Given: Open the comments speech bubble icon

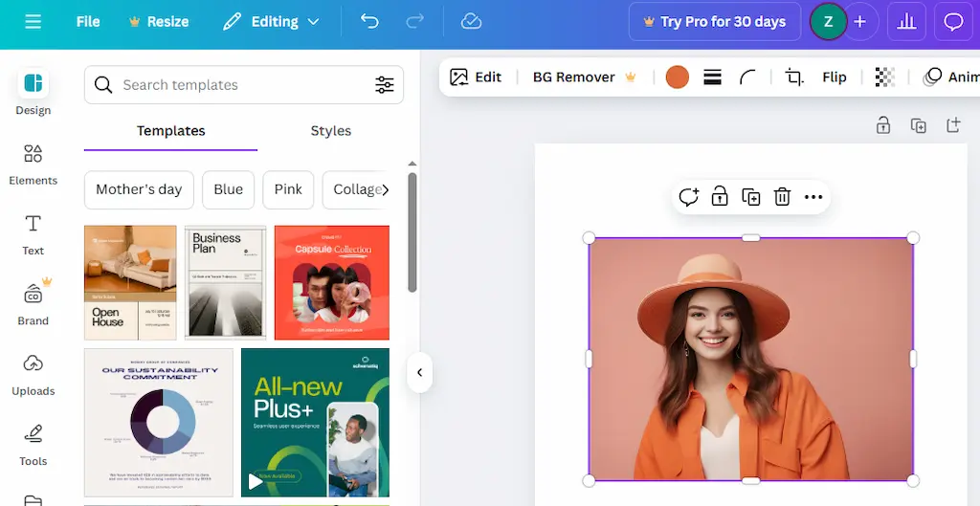Looking at the screenshot, I should [x=953, y=22].
